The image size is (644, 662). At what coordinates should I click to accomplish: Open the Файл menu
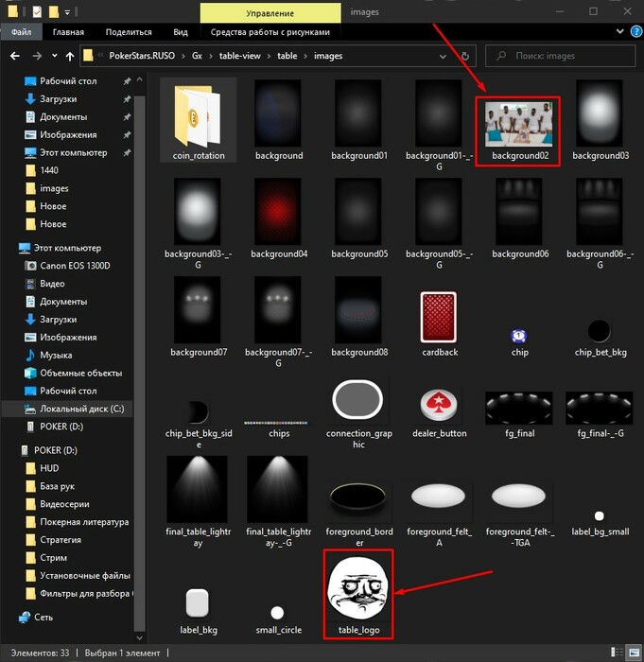pyautogui.click(x=21, y=31)
